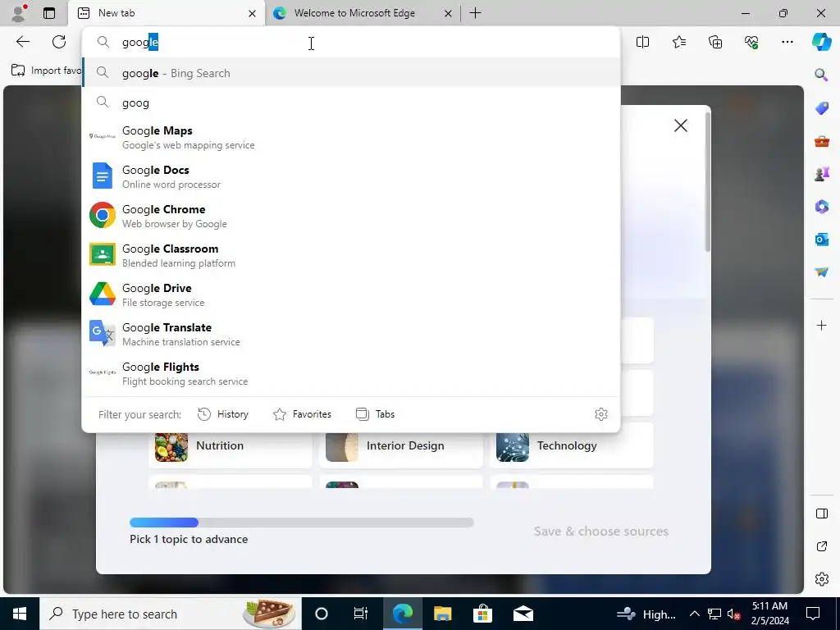This screenshot has height=630, width=840.
Task: Choose Google Classroom suggestion
Action: pyautogui.click(x=351, y=255)
